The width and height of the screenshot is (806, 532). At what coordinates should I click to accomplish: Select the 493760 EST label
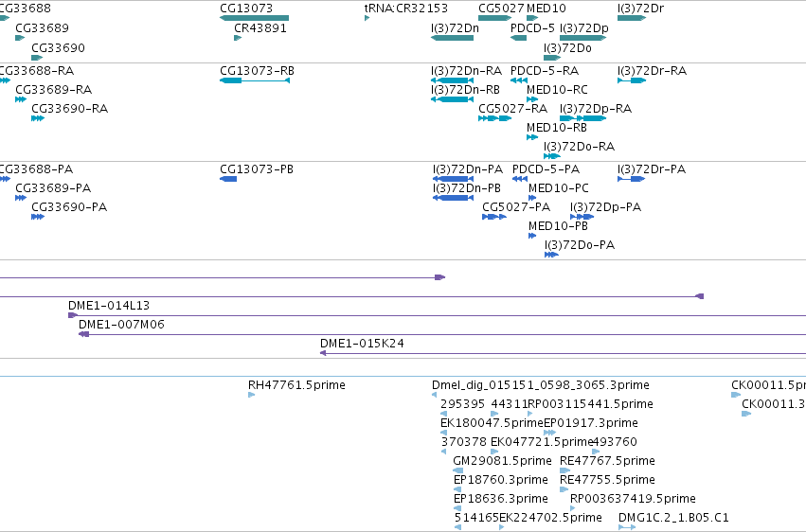[615, 442]
